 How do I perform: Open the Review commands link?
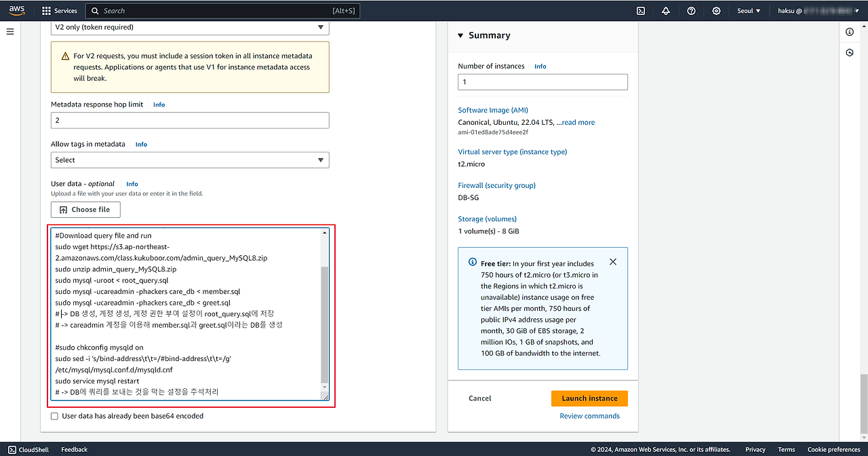(x=589, y=416)
